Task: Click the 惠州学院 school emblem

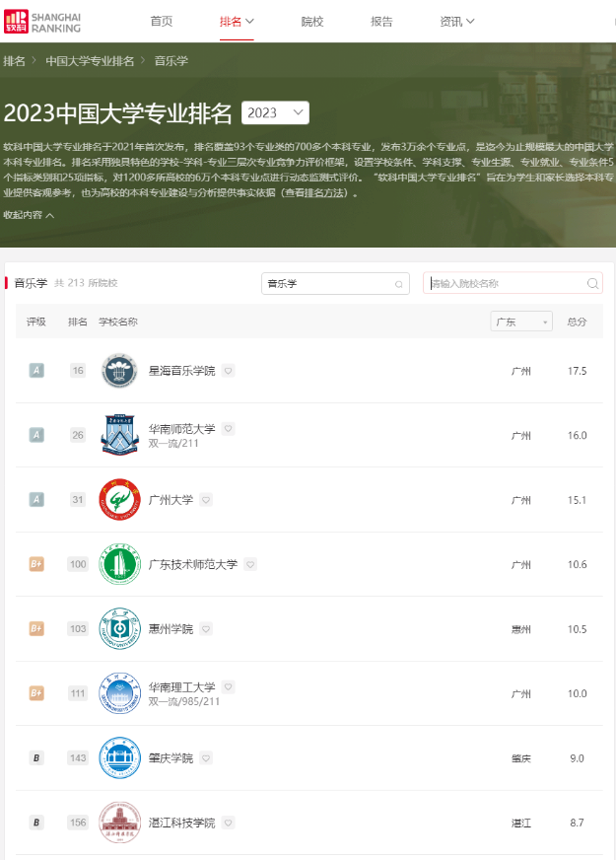Action: 119,628
